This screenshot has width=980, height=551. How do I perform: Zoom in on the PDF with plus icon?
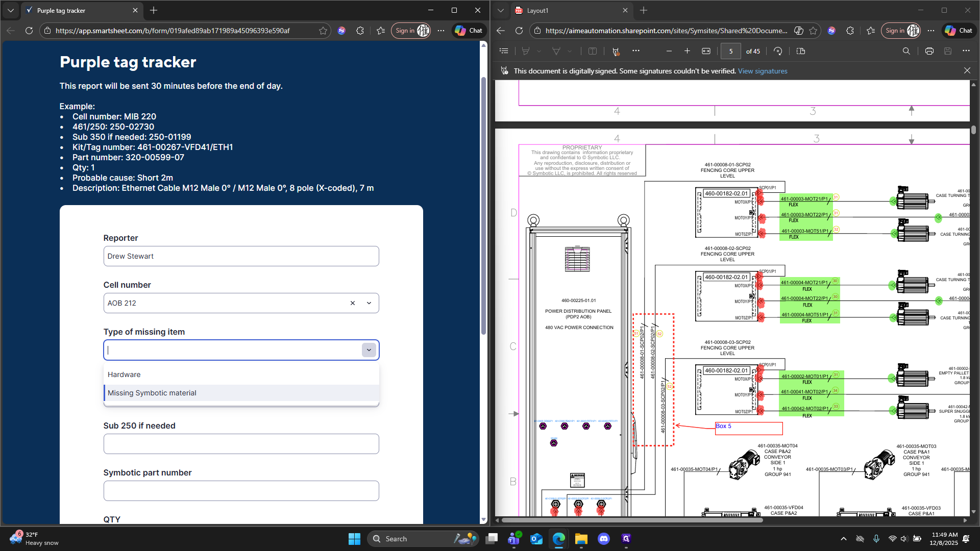coord(687,51)
